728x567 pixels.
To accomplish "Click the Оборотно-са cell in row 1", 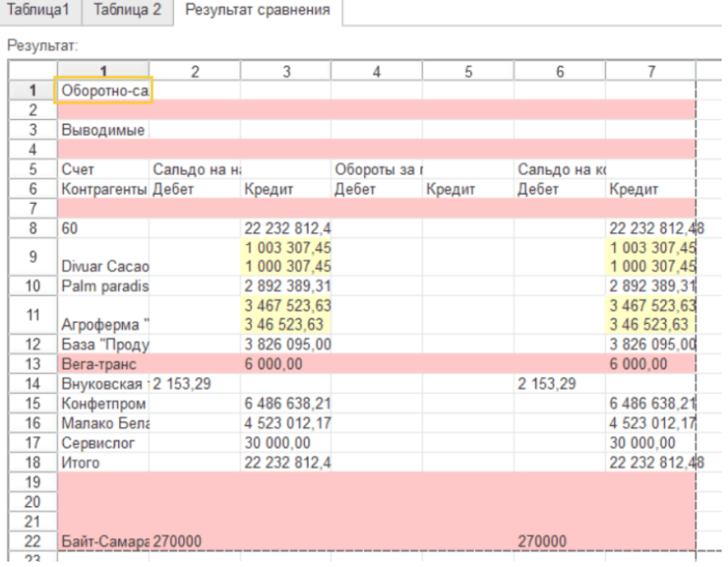I will [x=103, y=90].
